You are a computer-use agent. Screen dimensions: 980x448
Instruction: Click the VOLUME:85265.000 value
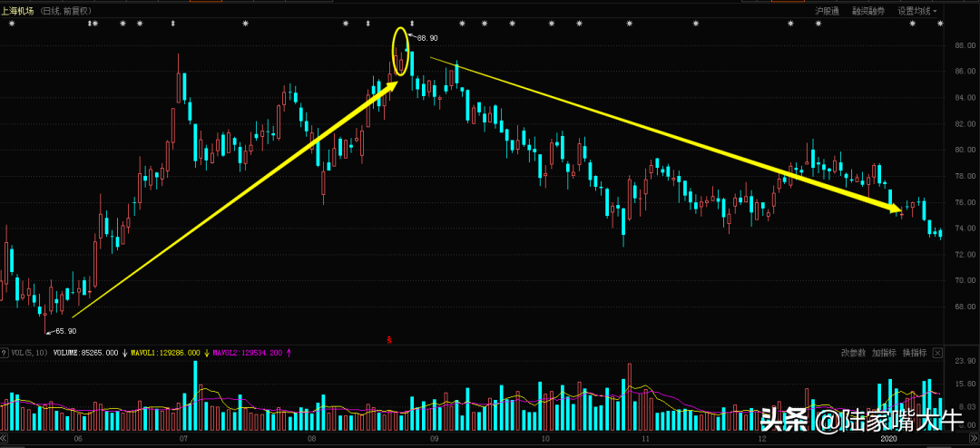[85, 353]
